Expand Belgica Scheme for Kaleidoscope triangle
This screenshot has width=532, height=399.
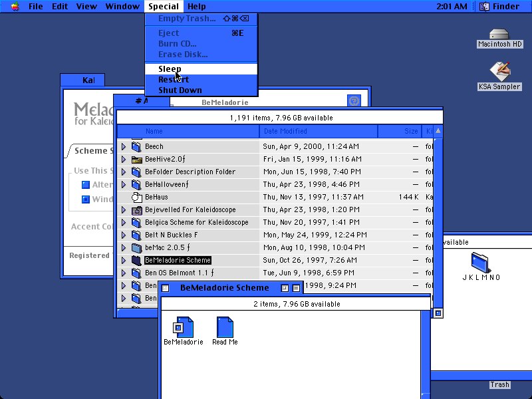[124, 222]
